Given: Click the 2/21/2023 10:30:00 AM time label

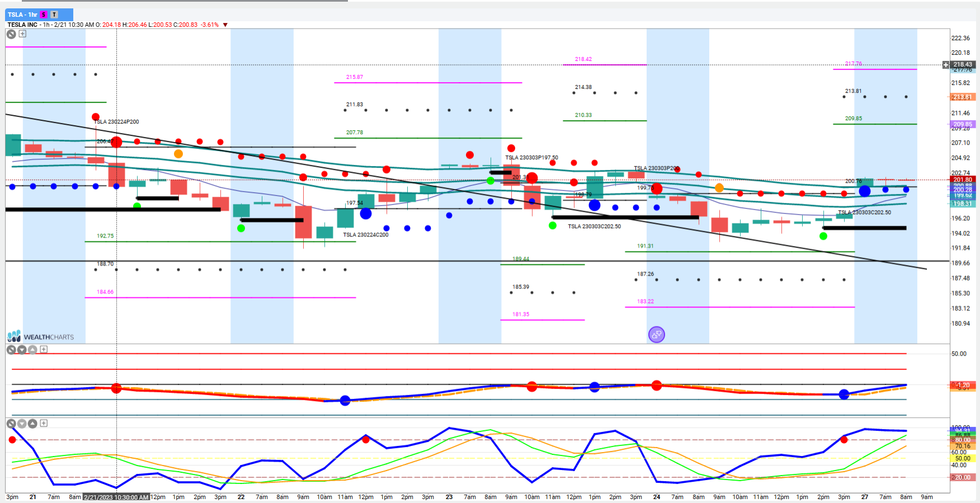Looking at the screenshot, I should coord(116,497).
